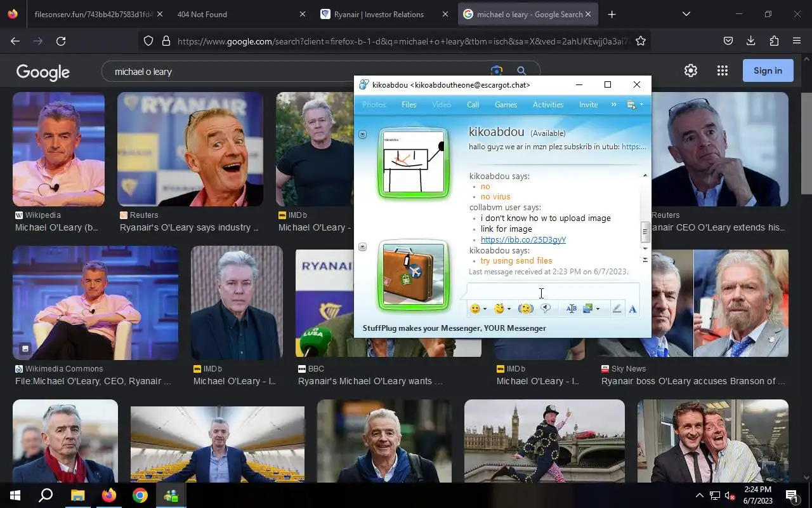Open the winks picker in Messenger
812x508 pixels.
click(x=499, y=309)
